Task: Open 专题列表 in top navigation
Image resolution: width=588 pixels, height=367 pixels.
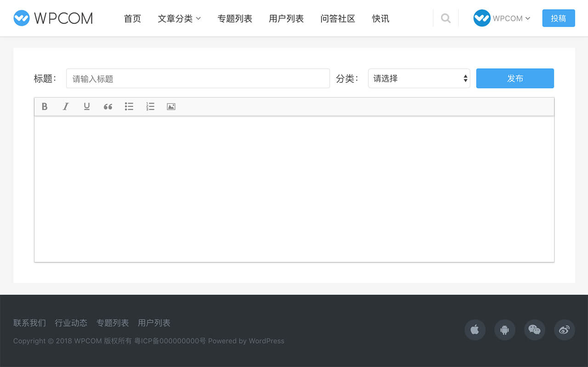Action: (235, 18)
